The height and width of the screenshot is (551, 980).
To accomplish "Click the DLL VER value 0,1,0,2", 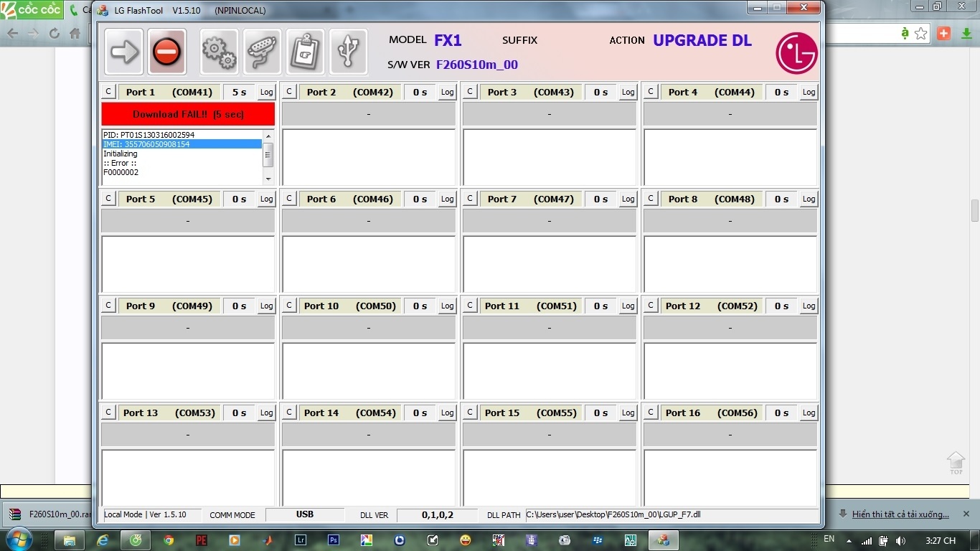I will coord(438,514).
